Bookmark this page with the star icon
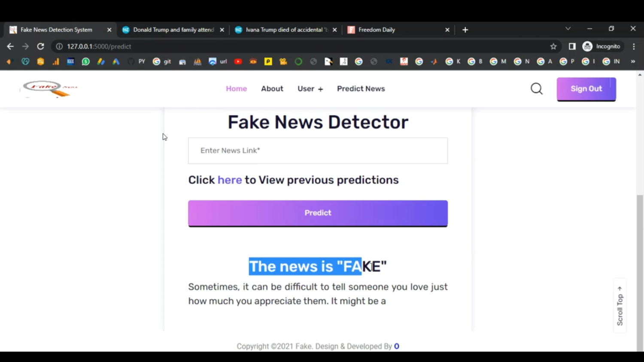This screenshot has height=362, width=644. click(553, 46)
